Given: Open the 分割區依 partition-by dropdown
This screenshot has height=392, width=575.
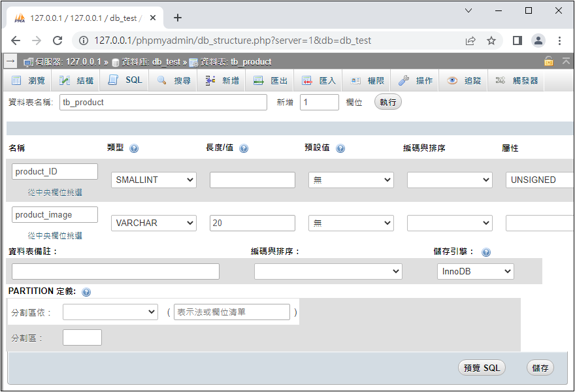Looking at the screenshot, I should pos(110,312).
